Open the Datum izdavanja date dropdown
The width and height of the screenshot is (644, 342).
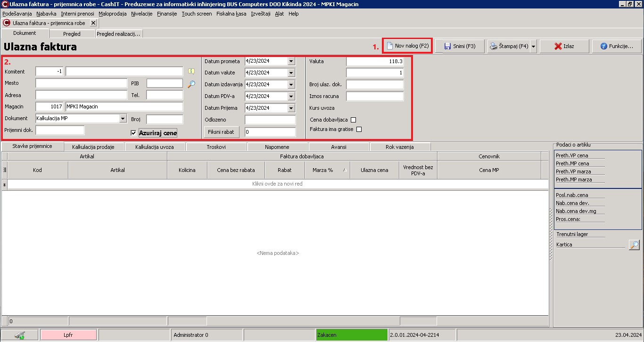coord(291,84)
